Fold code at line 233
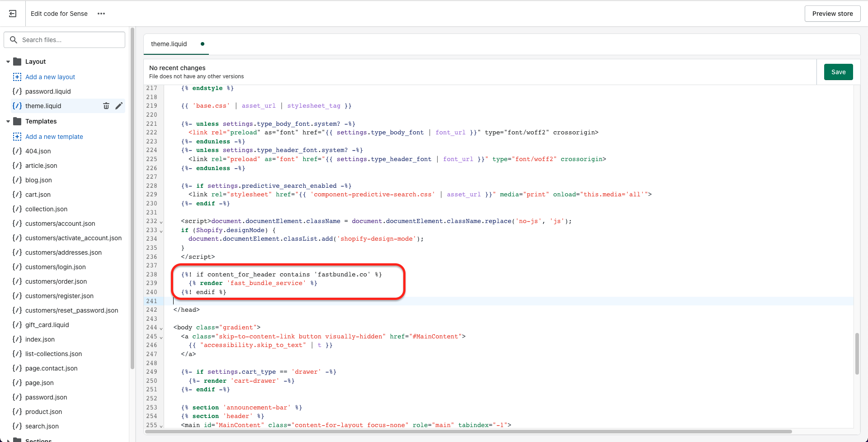This screenshot has height=442, width=868. point(161,231)
